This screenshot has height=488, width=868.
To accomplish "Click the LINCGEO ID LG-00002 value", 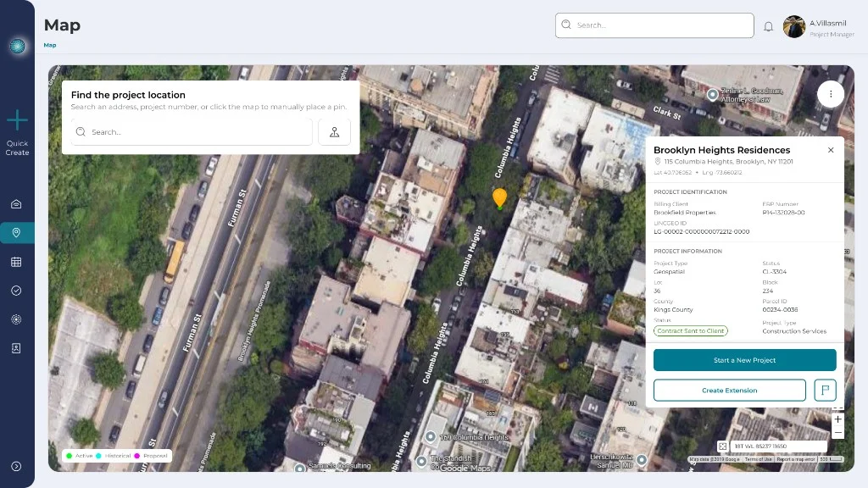I will (x=701, y=232).
